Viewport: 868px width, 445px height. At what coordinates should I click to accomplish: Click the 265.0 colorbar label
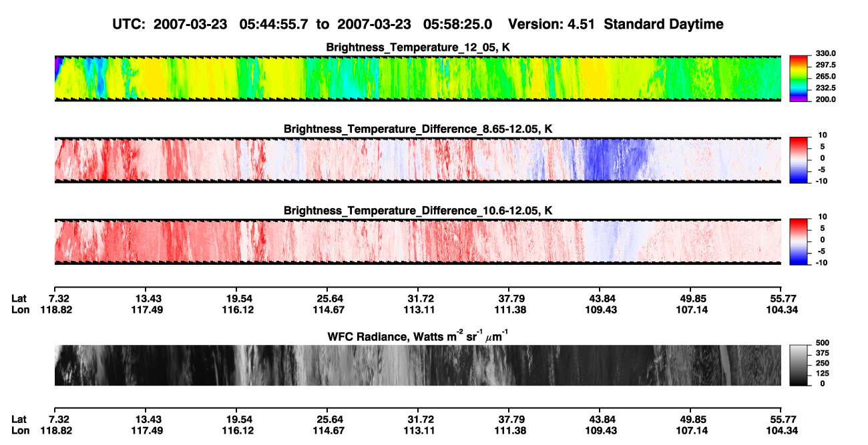coord(825,76)
